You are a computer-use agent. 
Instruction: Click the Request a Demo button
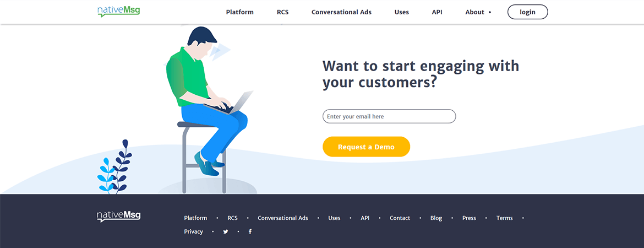367,147
